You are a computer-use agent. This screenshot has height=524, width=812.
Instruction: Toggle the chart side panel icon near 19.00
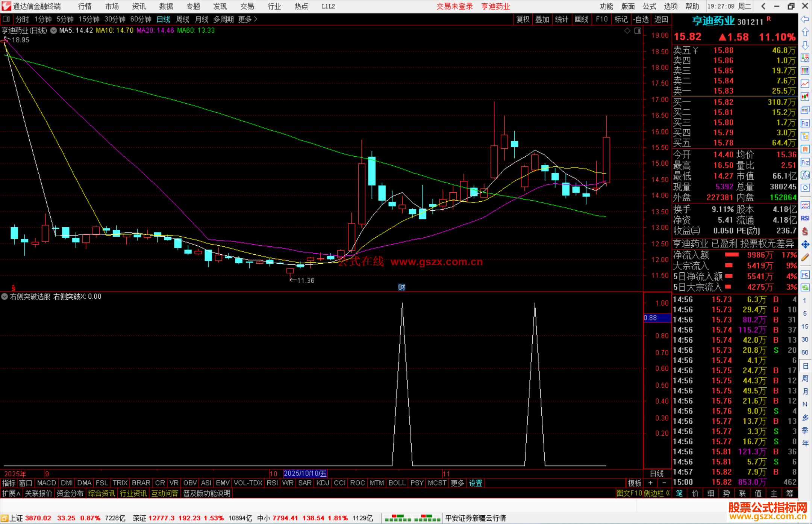click(638, 31)
